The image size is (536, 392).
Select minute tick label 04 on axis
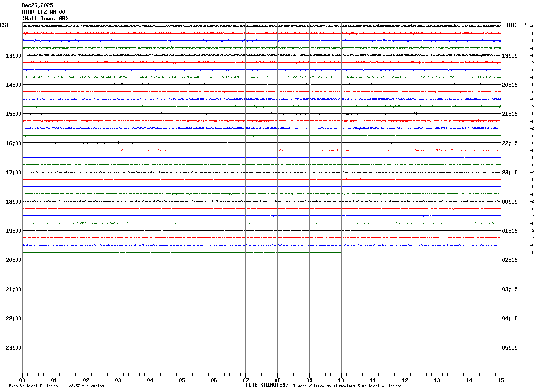pos(150,380)
